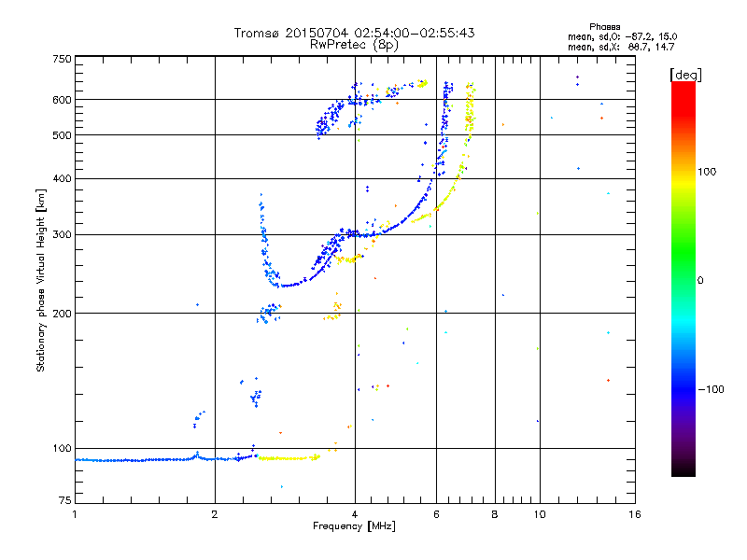Click the x-axis tick label '10'
The width and height of the screenshot is (747, 560).
[540, 514]
